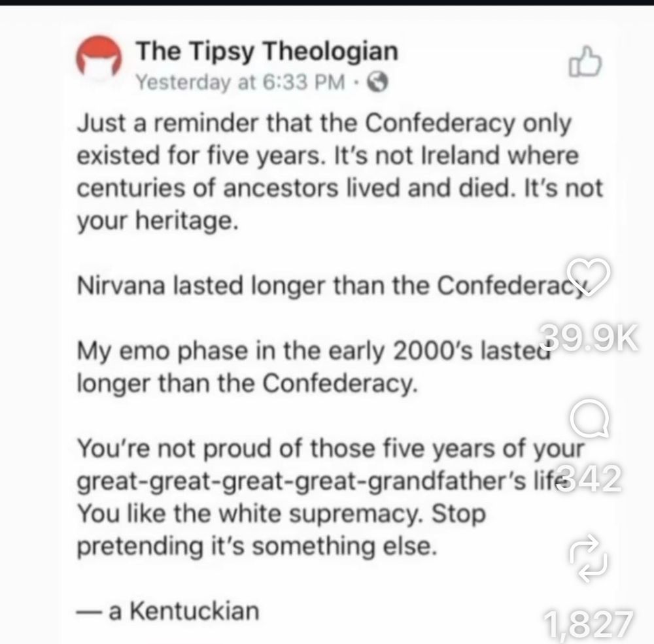The height and width of the screenshot is (644, 654).
Task: Click the pretending it's something else line
Action: (x=257, y=547)
